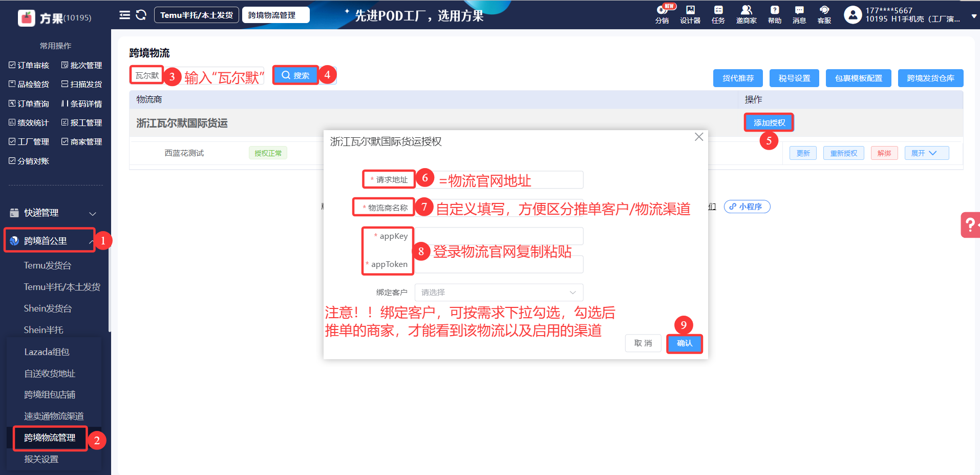Expand the 快递管理 menu section
The image size is (980, 475).
53,213
